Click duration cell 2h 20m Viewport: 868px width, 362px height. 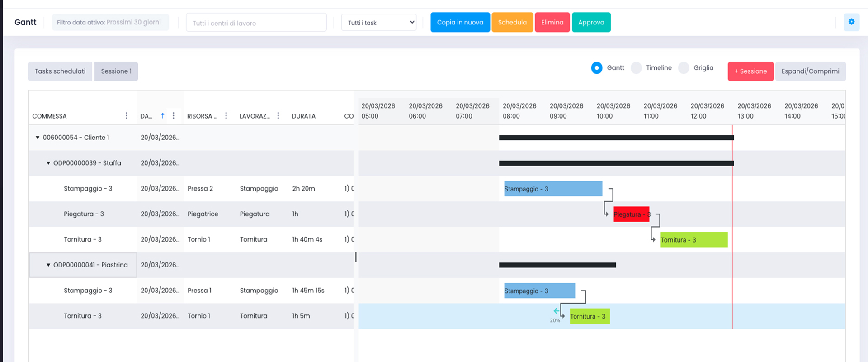304,189
